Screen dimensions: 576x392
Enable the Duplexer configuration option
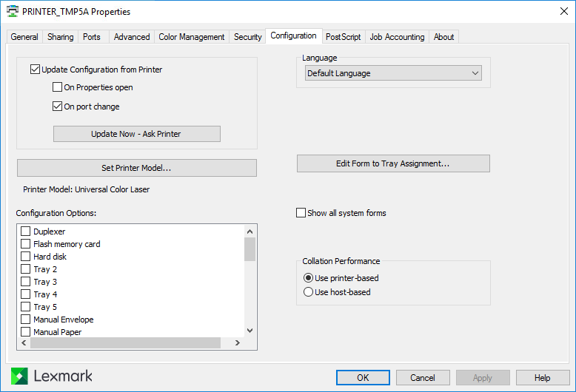tap(26, 232)
